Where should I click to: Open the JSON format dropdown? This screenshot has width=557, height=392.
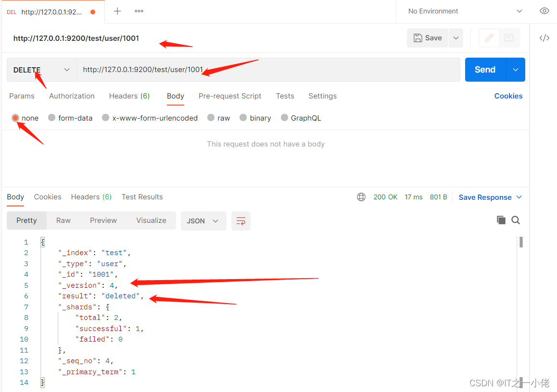pyautogui.click(x=203, y=221)
